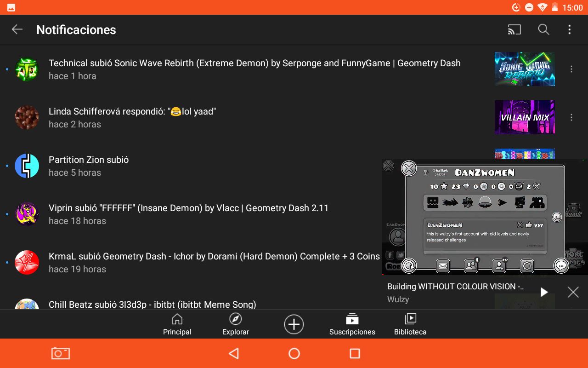Viewport: 588px width, 368px height.
Task: Go to Suscripciones tab
Action: click(352, 324)
